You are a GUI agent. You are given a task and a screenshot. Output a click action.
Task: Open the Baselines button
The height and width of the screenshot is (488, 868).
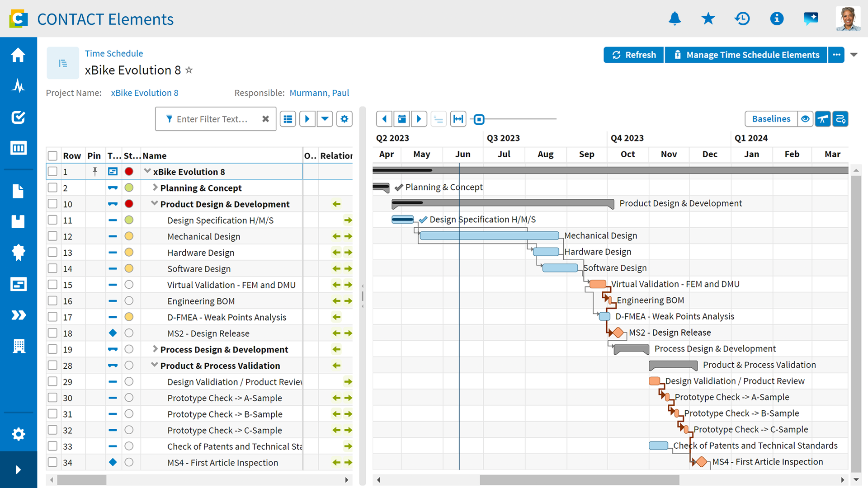771,119
